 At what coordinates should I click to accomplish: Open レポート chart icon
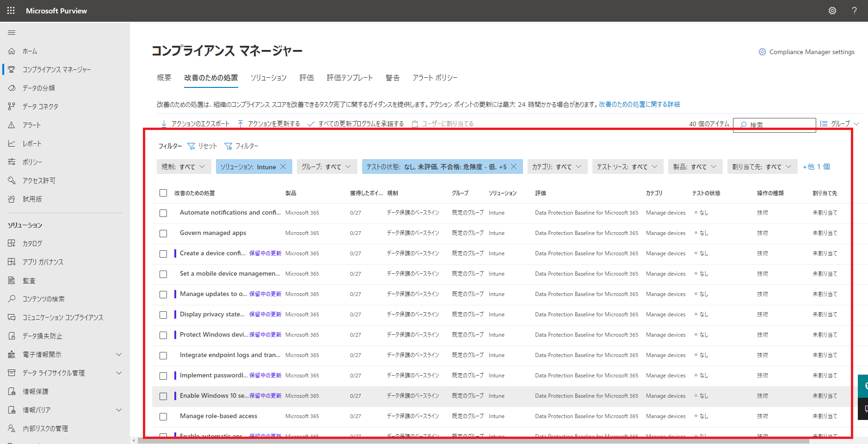(x=12, y=143)
